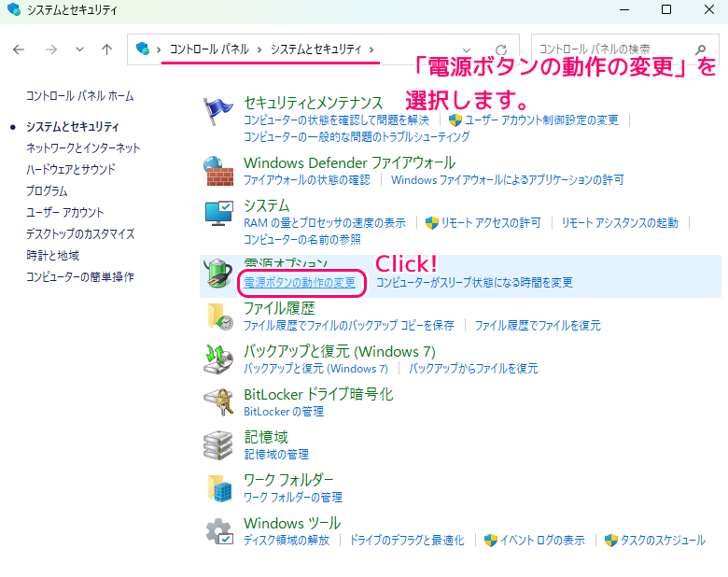Expand chevron after システムとセキュリティ breadcrumb
Viewport: 728px width, 577px height.
click(371, 49)
